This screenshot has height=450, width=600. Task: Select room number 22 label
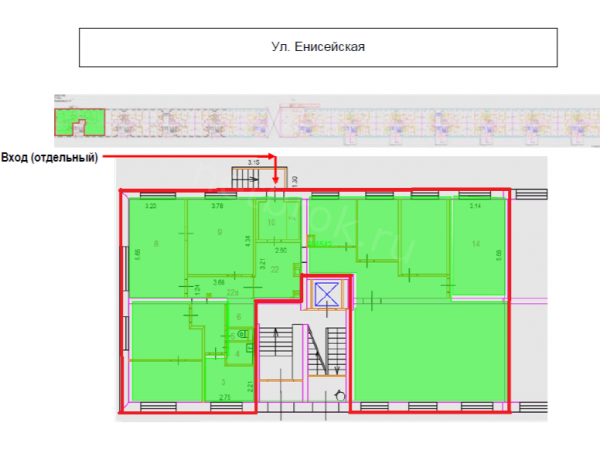coord(275,270)
